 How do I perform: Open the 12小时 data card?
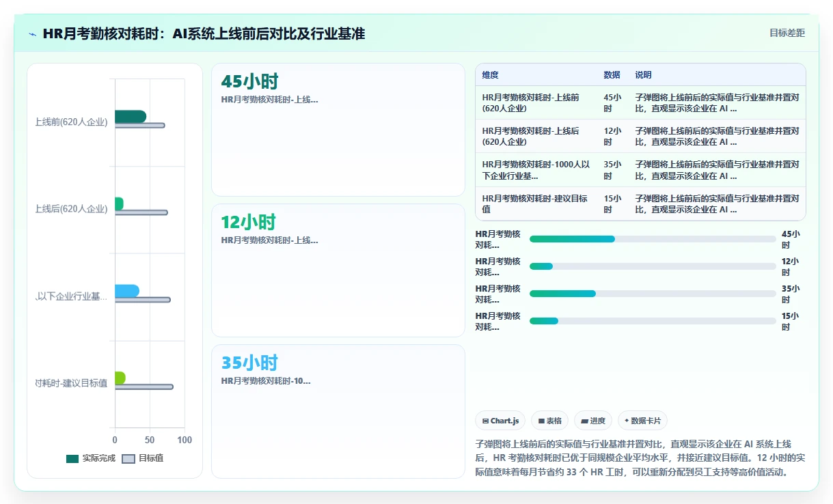click(x=338, y=270)
